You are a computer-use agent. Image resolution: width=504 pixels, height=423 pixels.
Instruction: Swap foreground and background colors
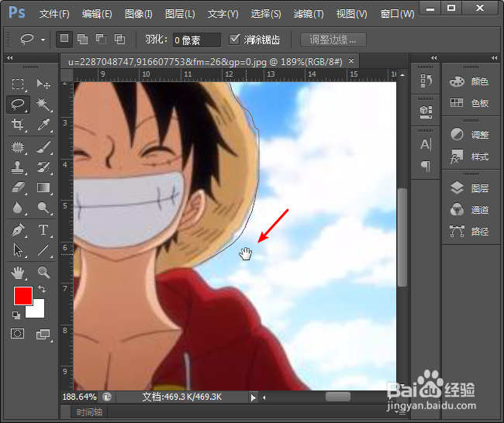(x=42, y=288)
